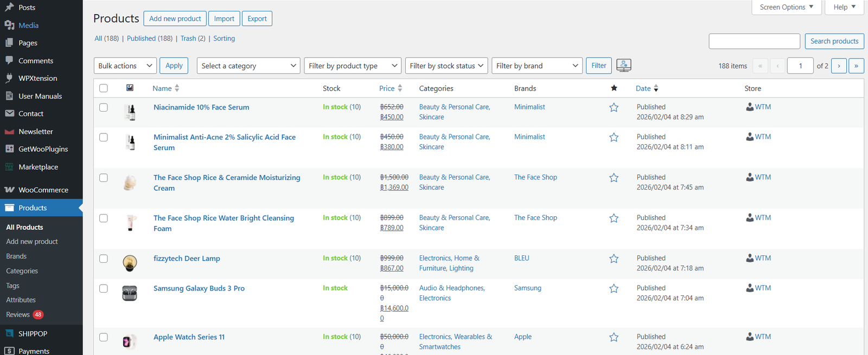The image size is (868, 355).
Task: Toggle featured star for fizzytech Deer Lamp
Action: pos(614,259)
